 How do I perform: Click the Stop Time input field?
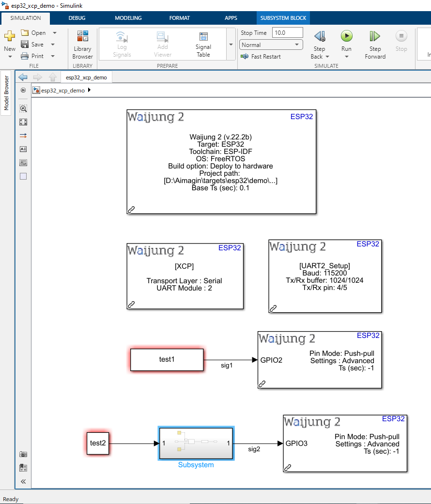coord(287,33)
